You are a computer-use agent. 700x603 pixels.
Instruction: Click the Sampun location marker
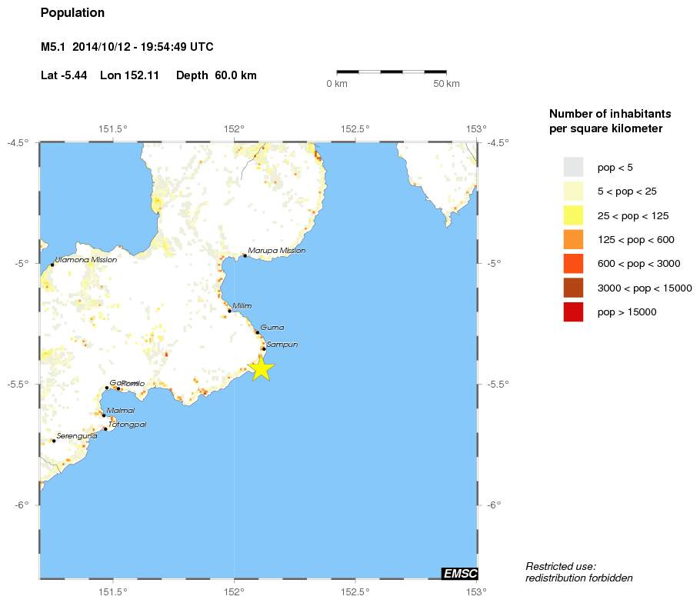[263, 349]
